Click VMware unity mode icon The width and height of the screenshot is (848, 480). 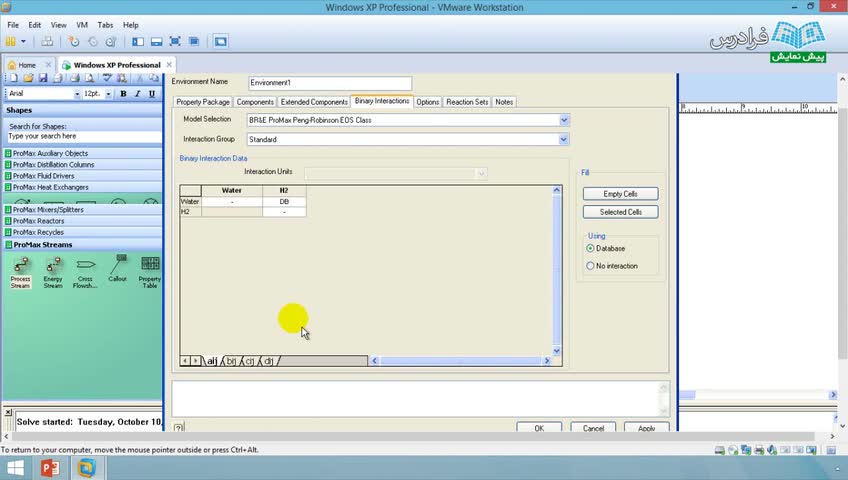[194, 41]
